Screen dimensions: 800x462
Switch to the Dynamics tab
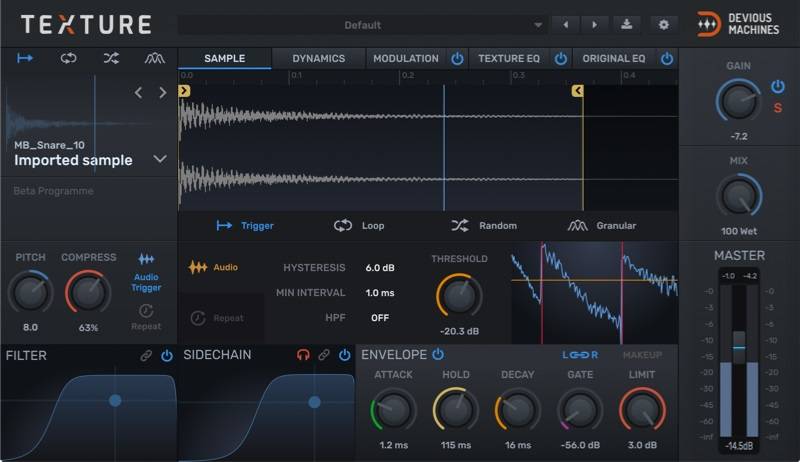click(x=318, y=59)
